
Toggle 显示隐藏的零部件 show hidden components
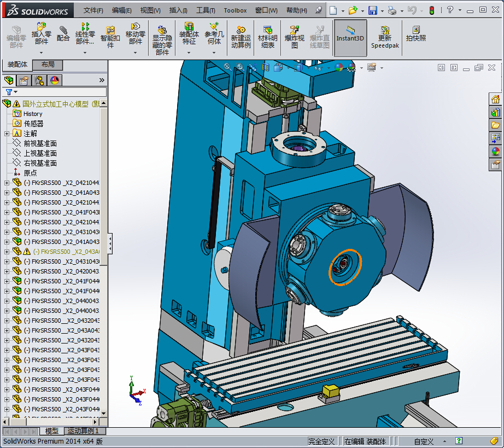tap(162, 39)
